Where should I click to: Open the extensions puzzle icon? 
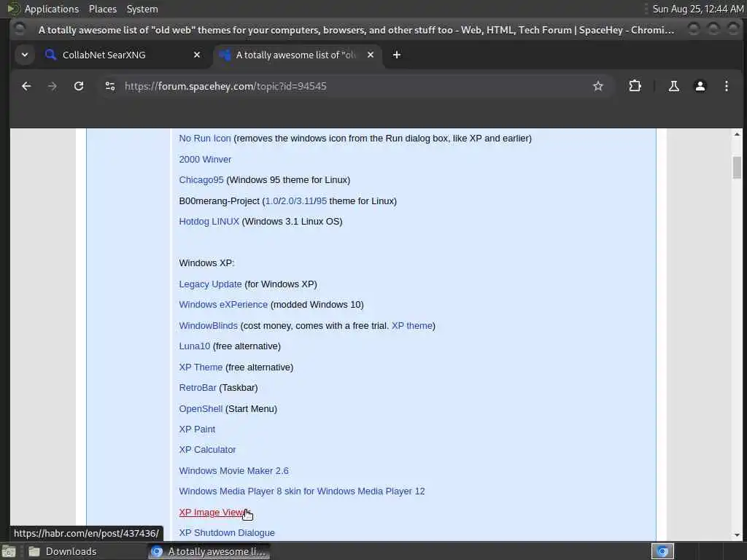(x=635, y=86)
